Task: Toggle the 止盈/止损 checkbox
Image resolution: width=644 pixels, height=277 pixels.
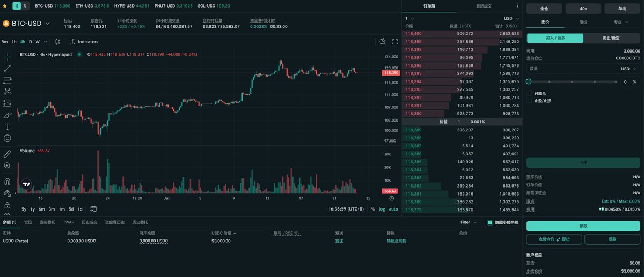Action: (x=529, y=101)
